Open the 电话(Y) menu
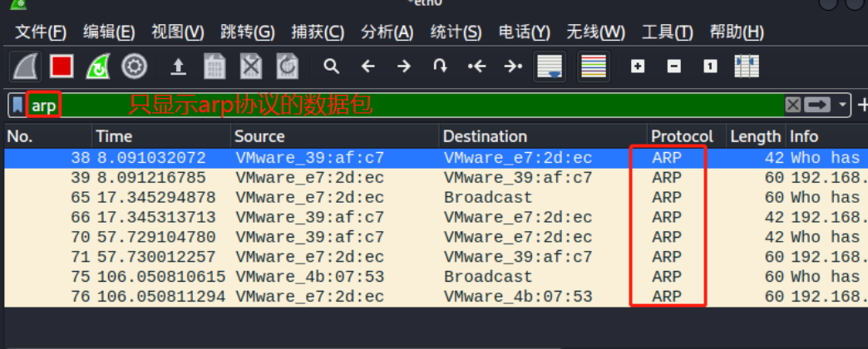Screen dimensions: 868x349 (525, 32)
